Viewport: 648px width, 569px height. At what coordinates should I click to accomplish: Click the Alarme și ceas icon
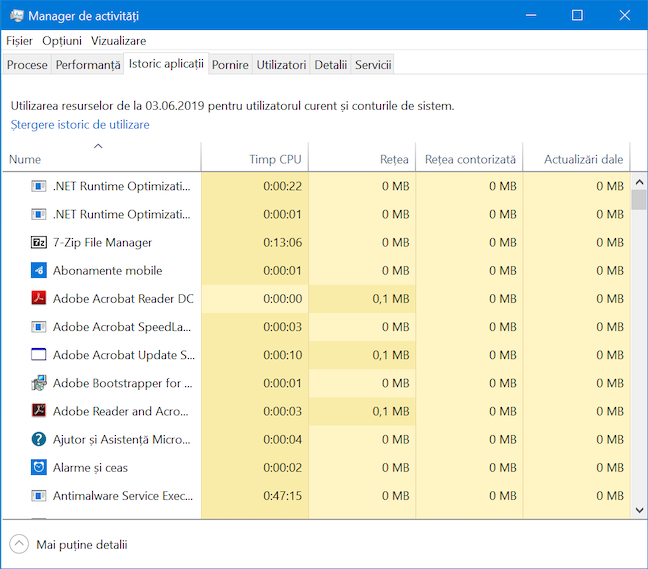tap(38, 467)
